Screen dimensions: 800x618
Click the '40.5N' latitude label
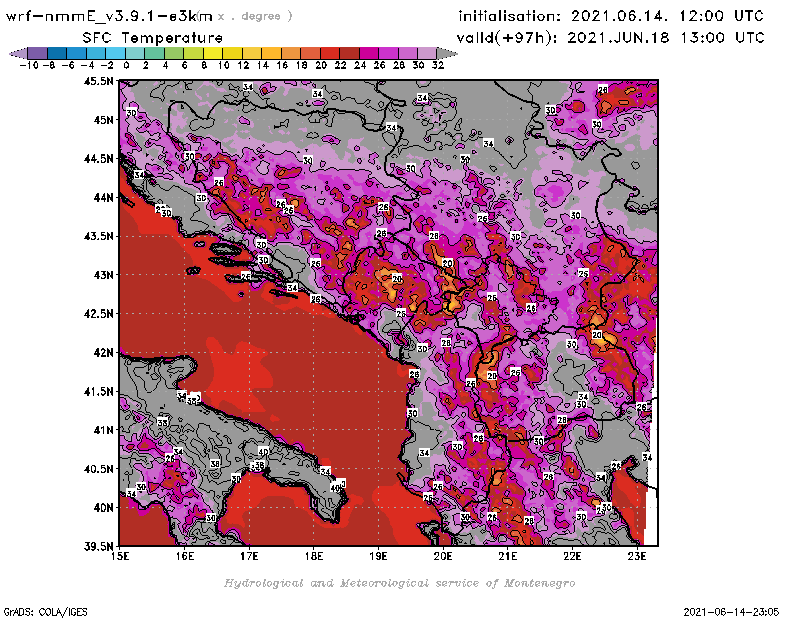point(98,468)
